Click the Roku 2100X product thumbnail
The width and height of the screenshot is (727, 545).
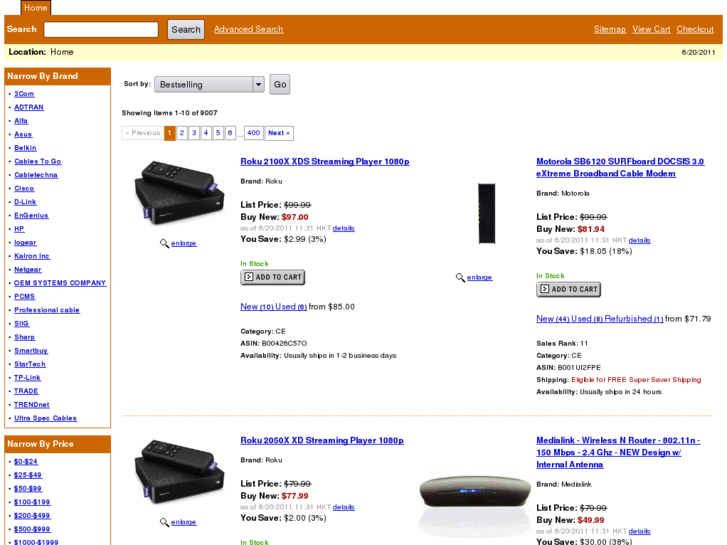click(179, 192)
